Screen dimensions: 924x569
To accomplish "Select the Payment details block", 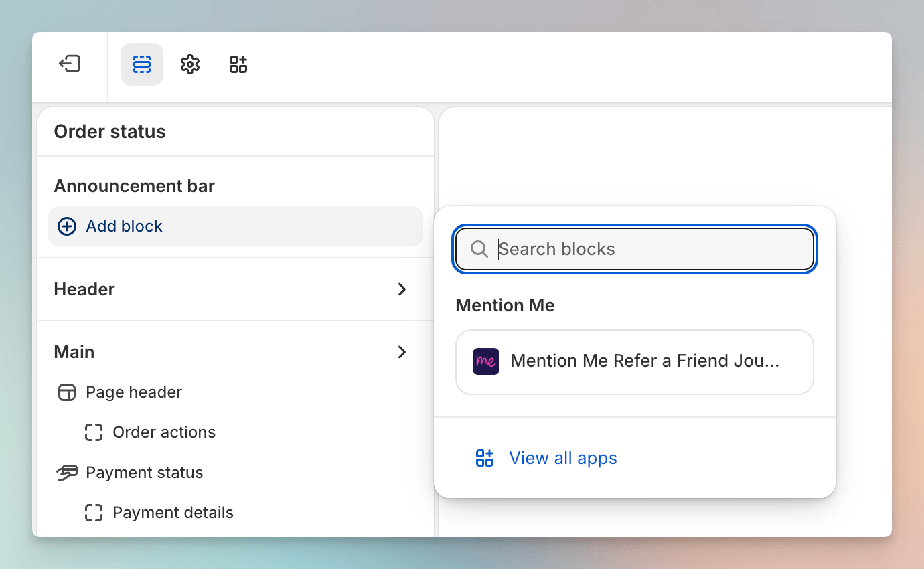I will pos(173,513).
